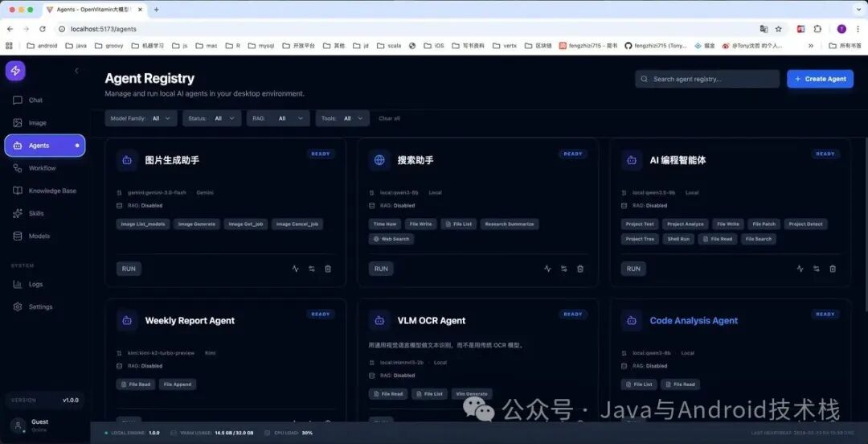Click the robot icon of VLM OCR Agent
This screenshot has width=868, height=444.
point(379,320)
